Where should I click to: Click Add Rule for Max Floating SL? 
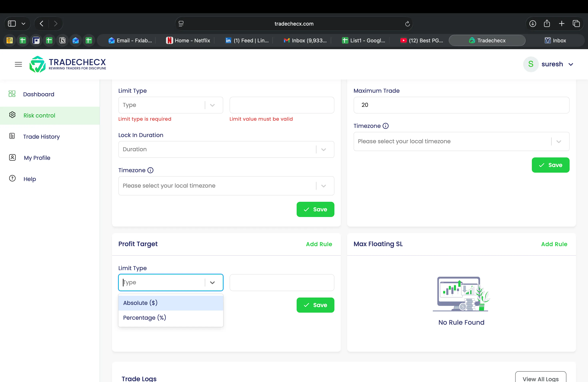pyautogui.click(x=554, y=244)
